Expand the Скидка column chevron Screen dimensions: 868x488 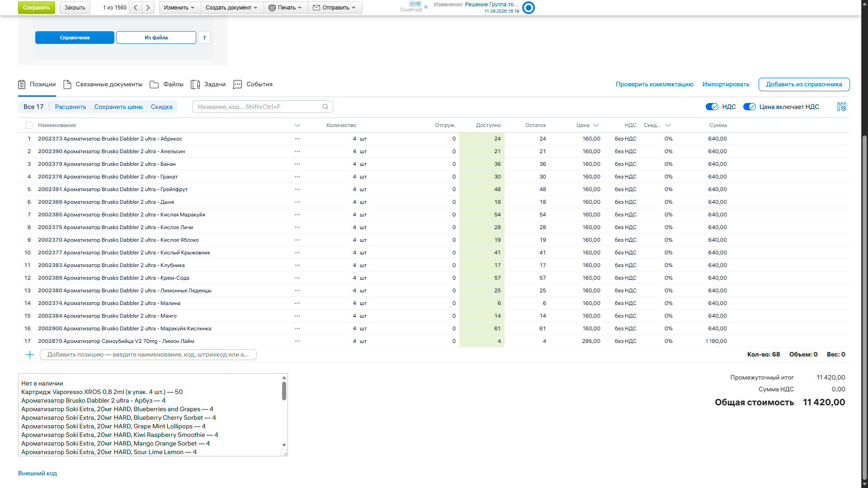coord(668,125)
